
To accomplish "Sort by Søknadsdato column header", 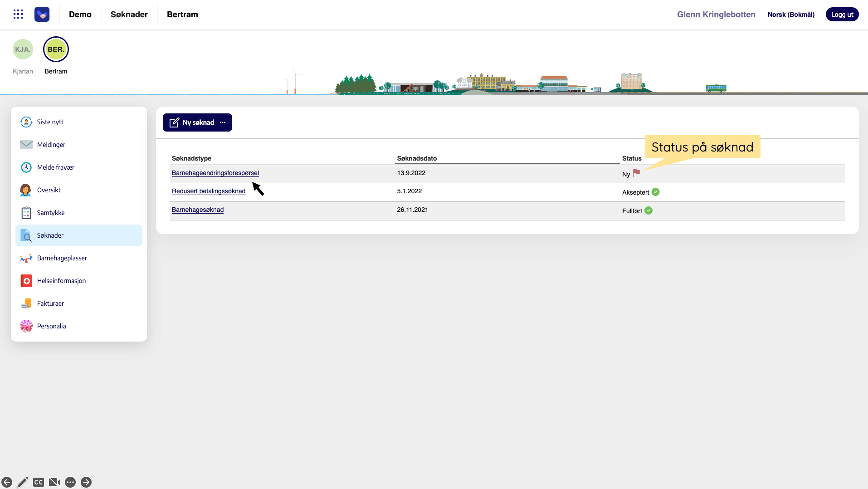I will (x=416, y=158).
